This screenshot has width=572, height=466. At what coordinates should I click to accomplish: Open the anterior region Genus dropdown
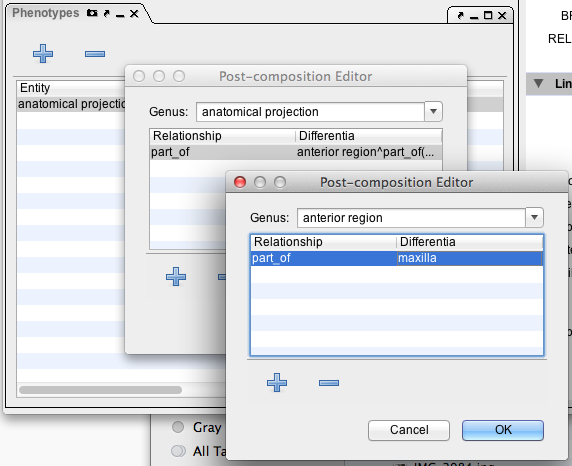[x=534, y=217]
